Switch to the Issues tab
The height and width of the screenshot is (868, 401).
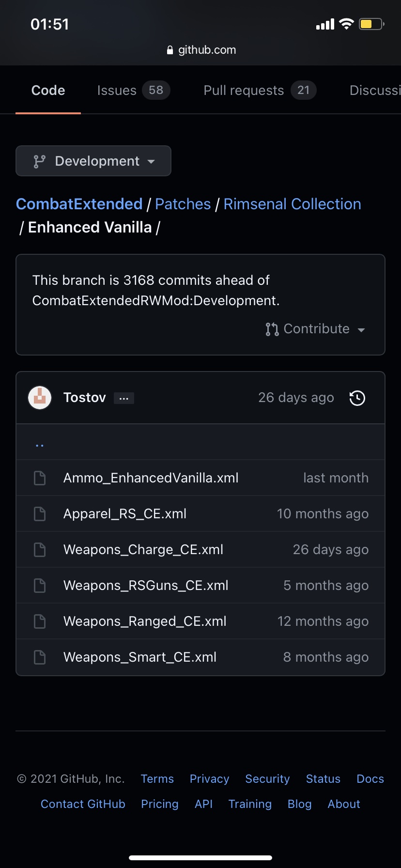coord(133,91)
